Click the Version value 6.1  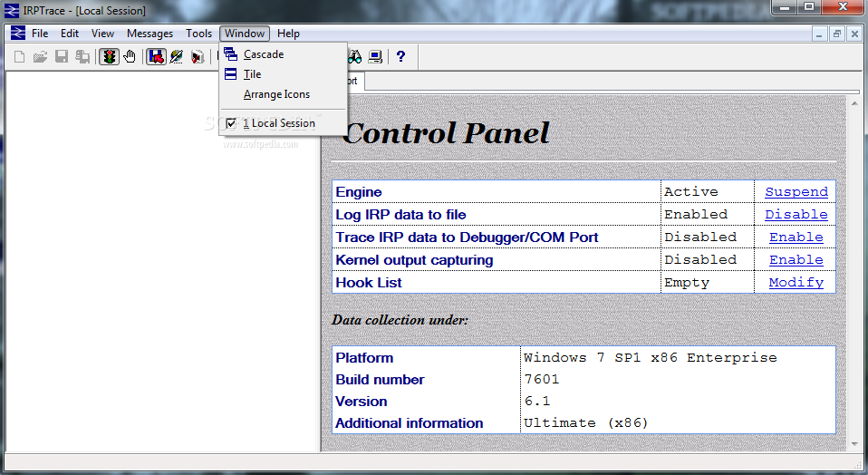(x=537, y=401)
